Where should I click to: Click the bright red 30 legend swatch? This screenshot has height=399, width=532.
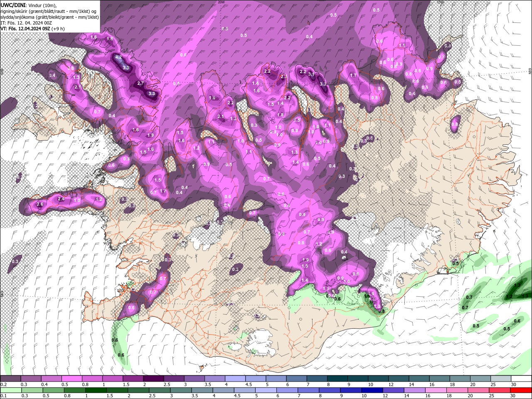click(x=521, y=390)
